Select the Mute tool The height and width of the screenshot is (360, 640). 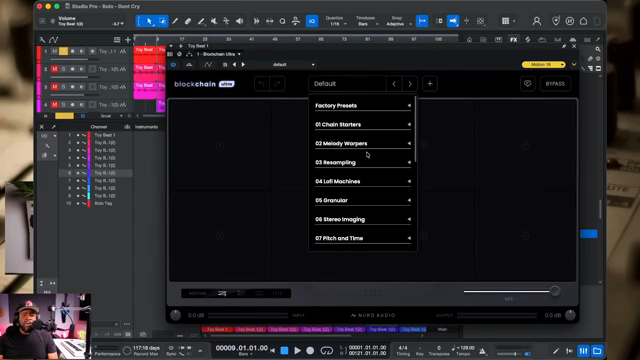(214, 21)
